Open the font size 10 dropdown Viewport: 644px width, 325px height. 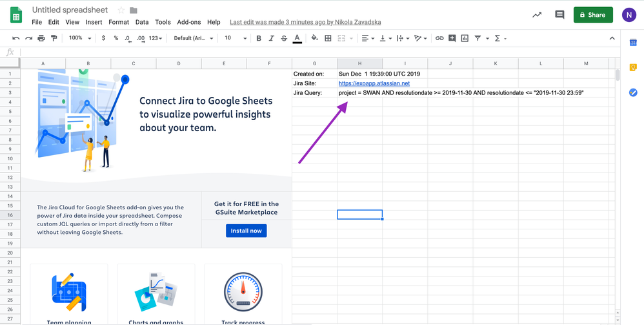pos(236,38)
